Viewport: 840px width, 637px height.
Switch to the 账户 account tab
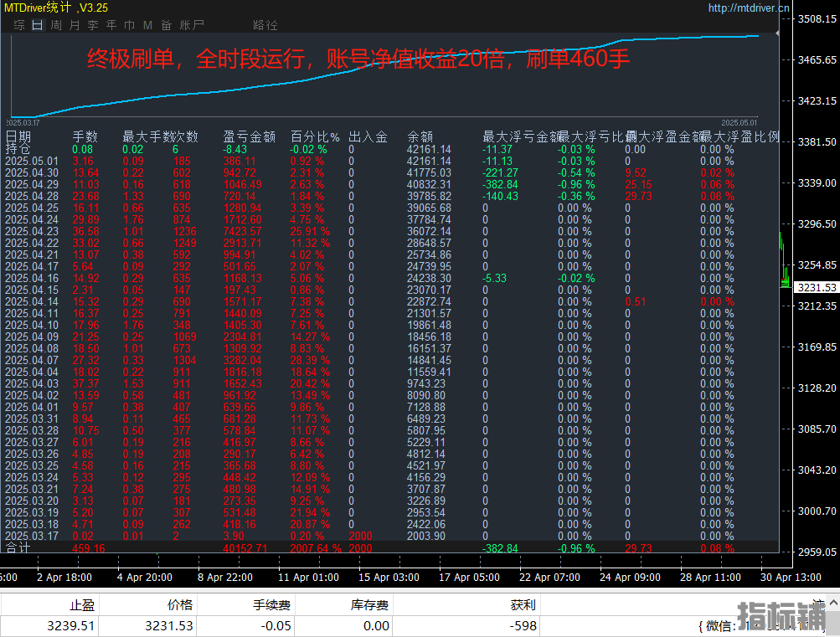click(x=192, y=25)
